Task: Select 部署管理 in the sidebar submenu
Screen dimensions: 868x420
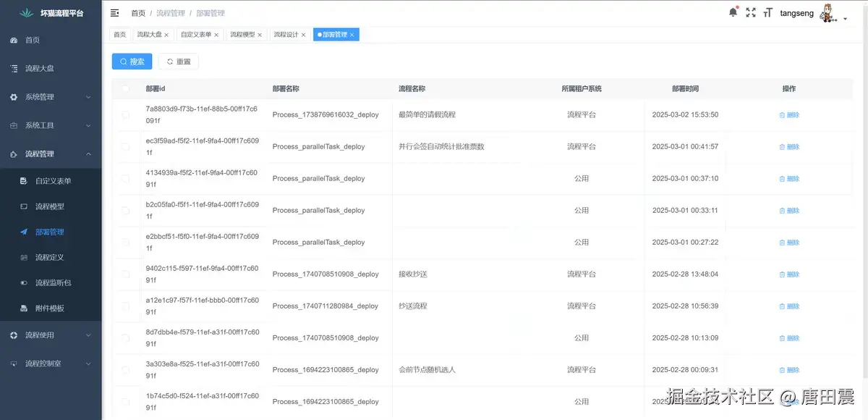Action: click(51, 232)
